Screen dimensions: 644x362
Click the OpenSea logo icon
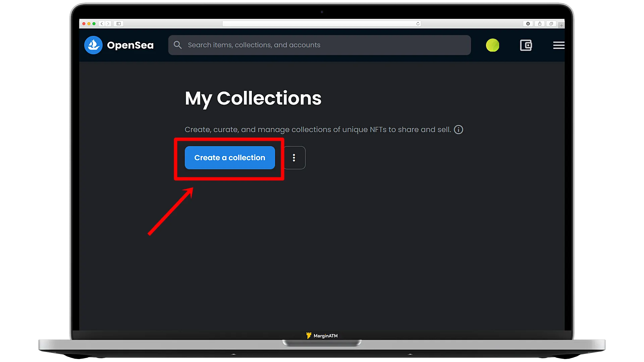[x=93, y=45]
